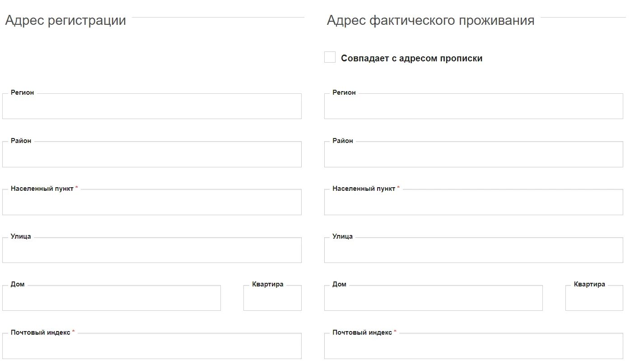630x364 pixels.
Task: Click the 'Адрес регистрации' heading
Action: coord(65,20)
